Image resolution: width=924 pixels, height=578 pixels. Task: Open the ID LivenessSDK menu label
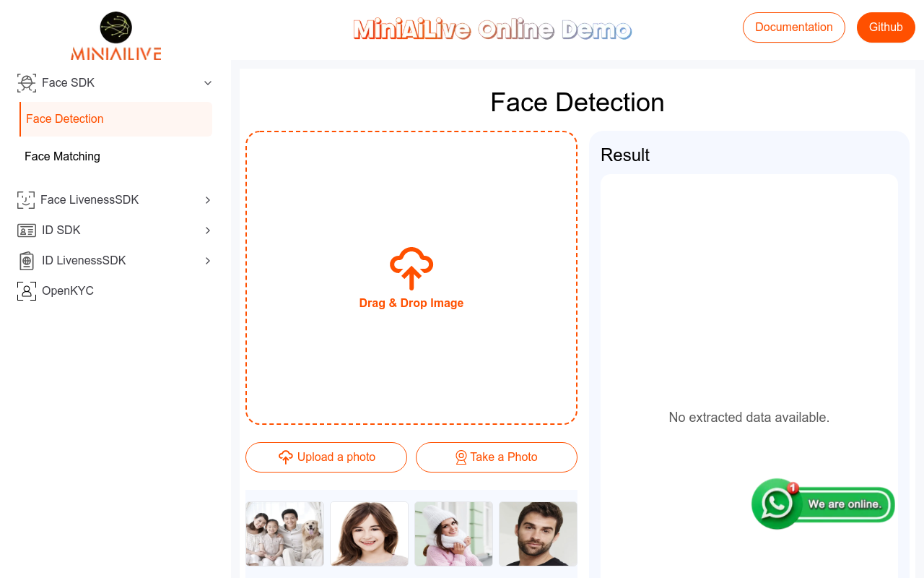[84, 261]
